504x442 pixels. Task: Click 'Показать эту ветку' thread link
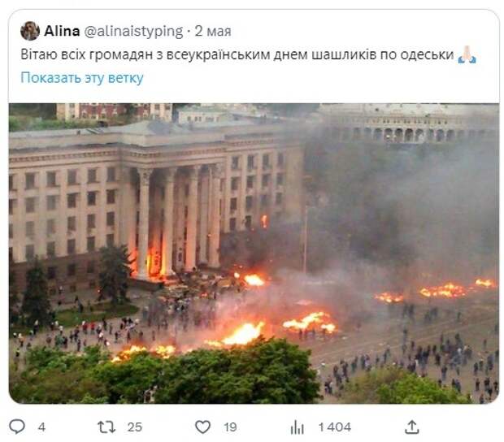82,78
